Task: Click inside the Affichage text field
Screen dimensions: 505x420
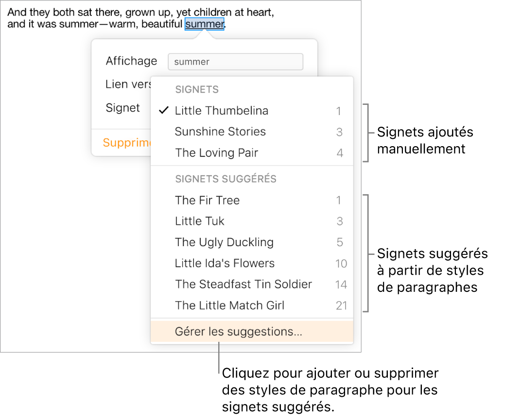Action: click(235, 62)
